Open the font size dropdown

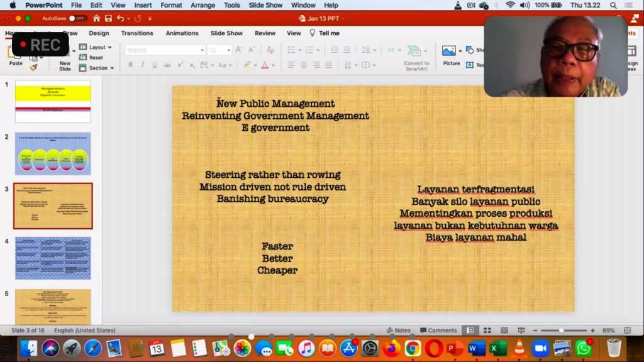pos(228,50)
